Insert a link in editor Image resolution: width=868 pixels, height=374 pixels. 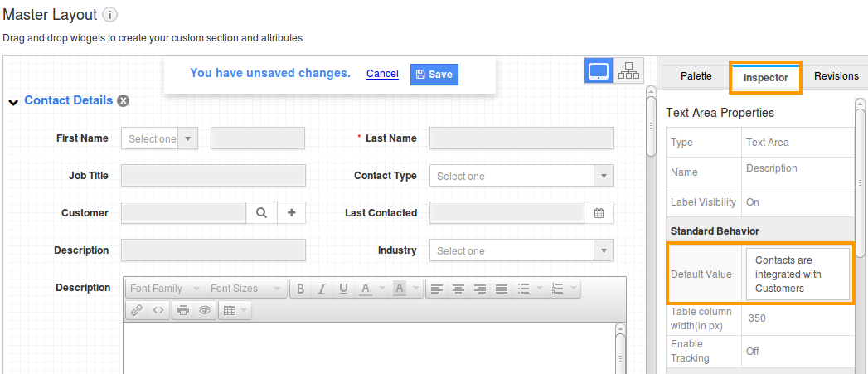coord(136,310)
